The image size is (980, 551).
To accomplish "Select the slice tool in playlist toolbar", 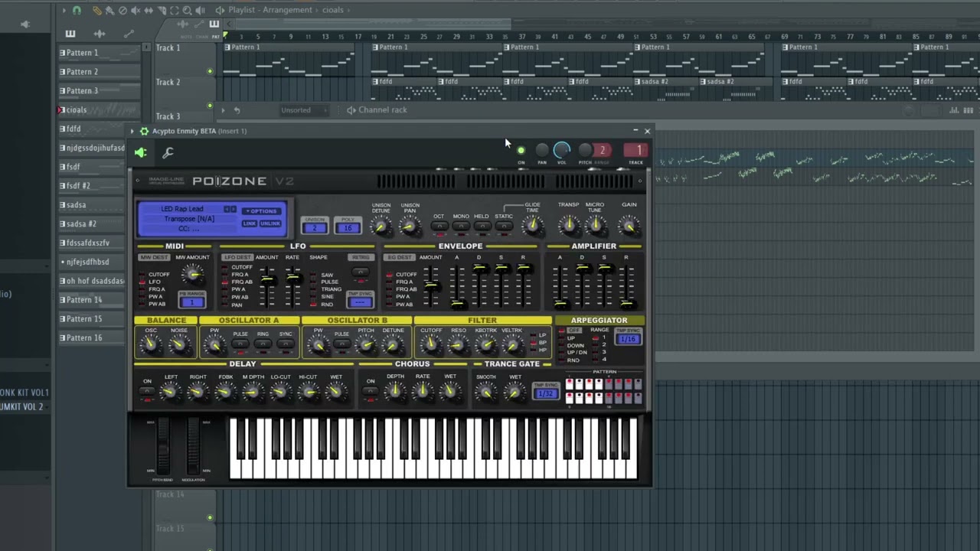I will [x=162, y=10].
